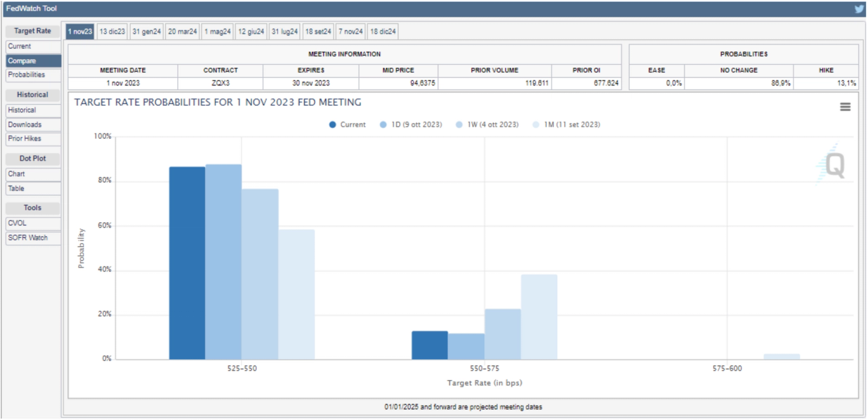Select the 18 dic24 meeting tab
This screenshot has height=420, width=868.
pos(383,32)
